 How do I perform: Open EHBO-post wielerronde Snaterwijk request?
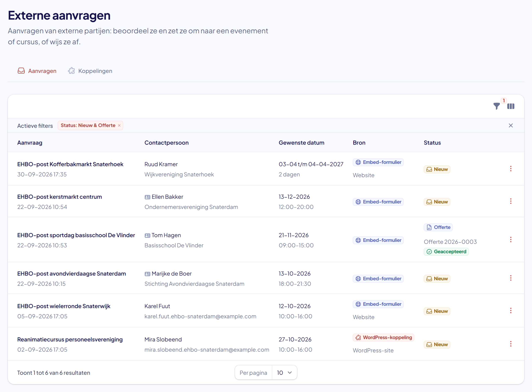[x=64, y=306]
